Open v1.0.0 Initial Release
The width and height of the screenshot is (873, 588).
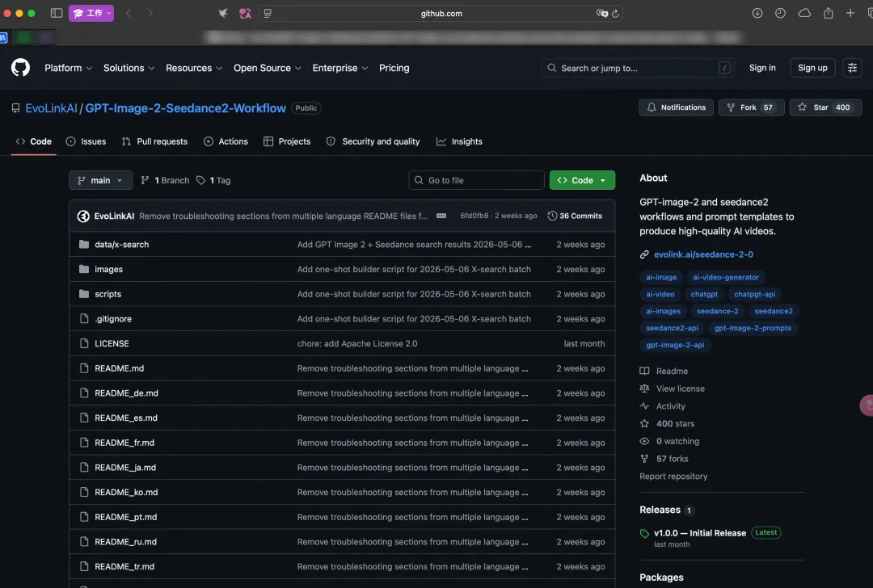700,533
